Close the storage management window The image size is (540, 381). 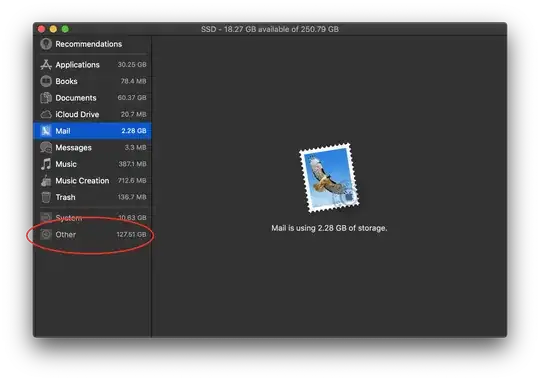[42, 29]
